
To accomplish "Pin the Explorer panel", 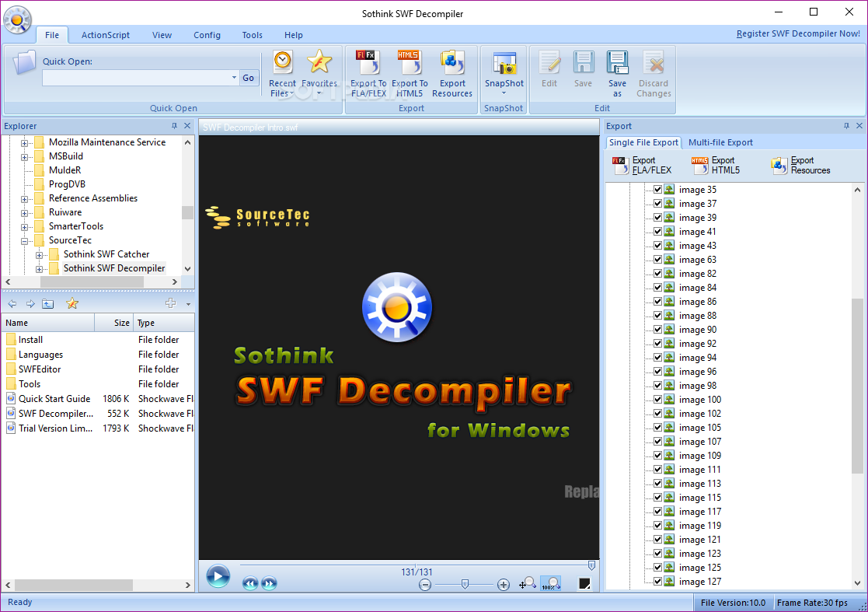I will (x=174, y=126).
